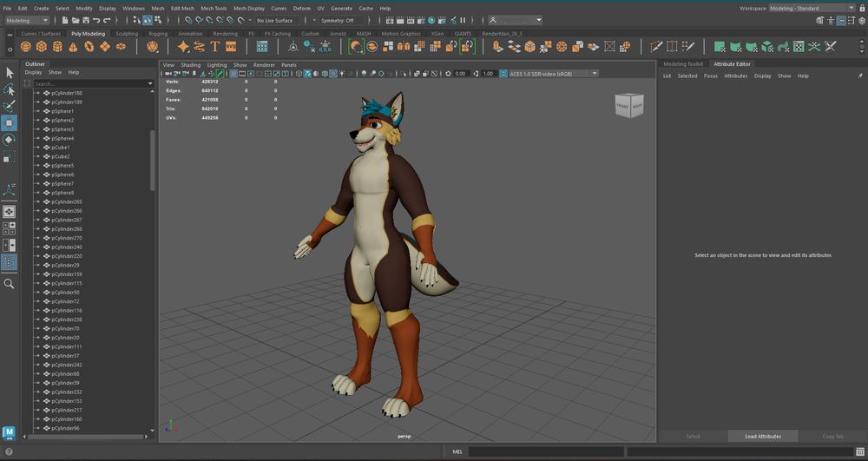Open the Mesh Tools menu
Viewport: 868px width, 461px height.
(214, 9)
